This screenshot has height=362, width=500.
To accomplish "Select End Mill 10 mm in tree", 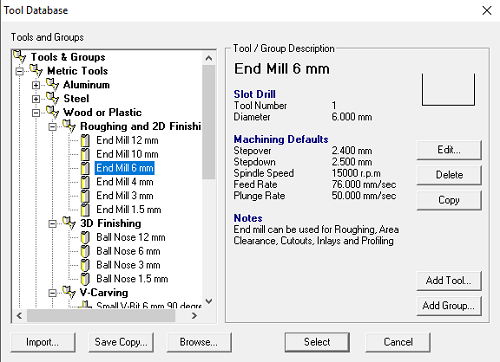I will (127, 154).
